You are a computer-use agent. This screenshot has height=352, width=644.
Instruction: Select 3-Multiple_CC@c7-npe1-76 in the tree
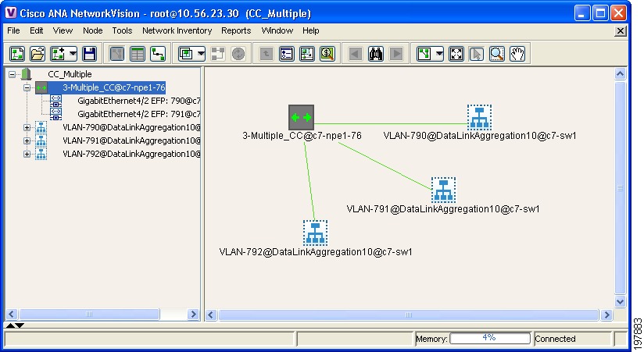[x=114, y=87]
